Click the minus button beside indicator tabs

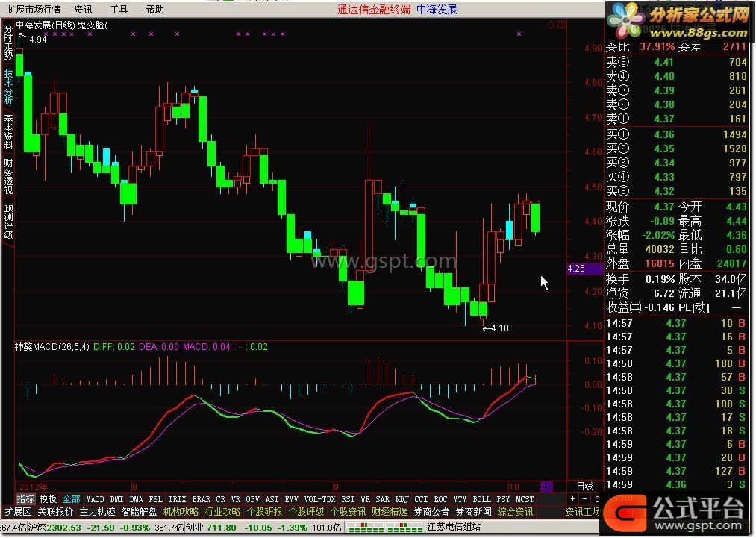585,499
